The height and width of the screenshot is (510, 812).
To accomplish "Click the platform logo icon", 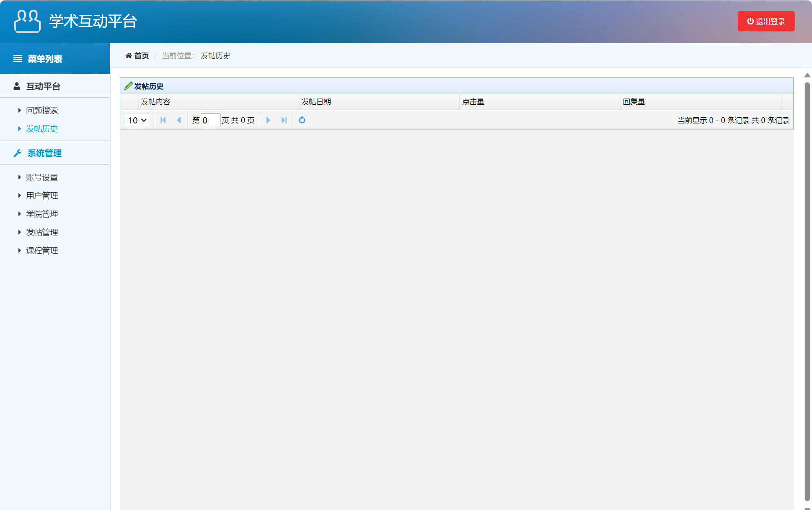I will [27, 21].
